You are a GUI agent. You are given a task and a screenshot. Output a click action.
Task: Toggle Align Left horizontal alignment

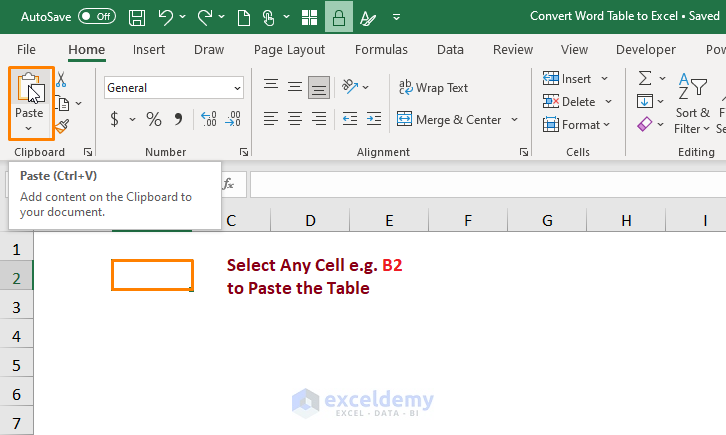tap(271, 119)
